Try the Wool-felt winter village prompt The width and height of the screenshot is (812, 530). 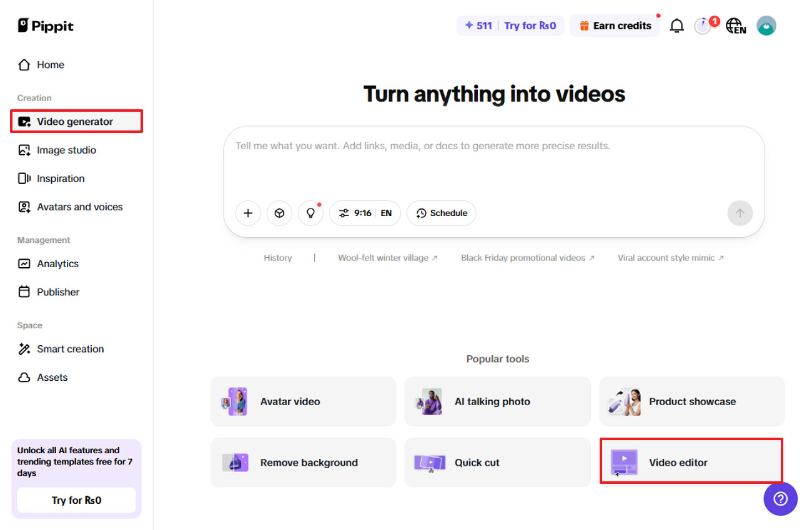(x=388, y=258)
